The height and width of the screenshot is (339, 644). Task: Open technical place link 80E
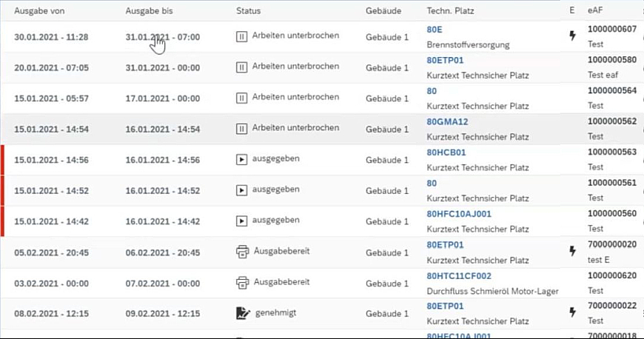point(435,30)
